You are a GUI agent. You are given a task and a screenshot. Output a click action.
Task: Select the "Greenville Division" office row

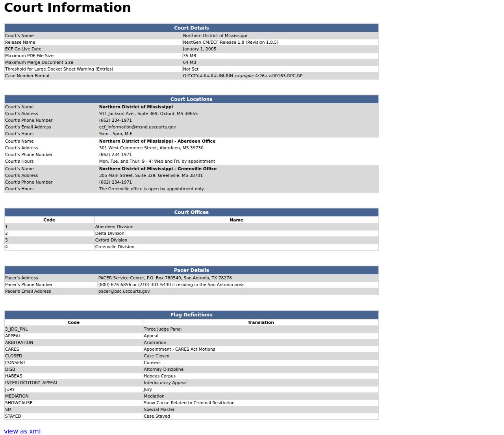tap(191, 247)
